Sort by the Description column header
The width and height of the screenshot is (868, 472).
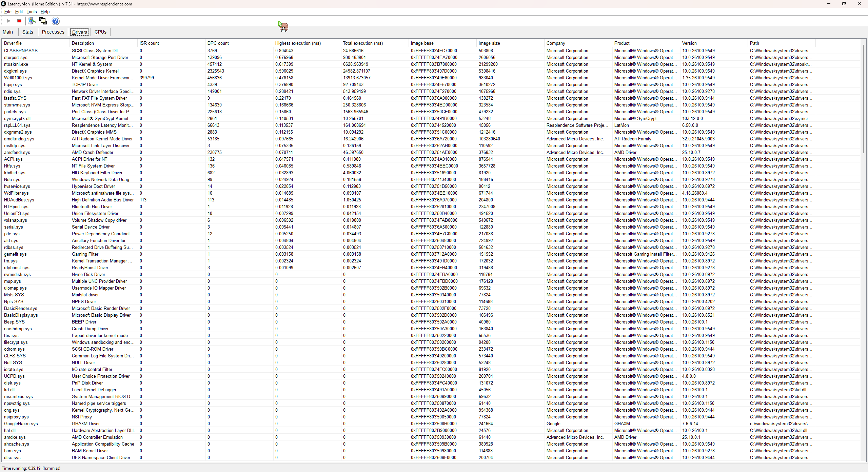tap(103, 43)
